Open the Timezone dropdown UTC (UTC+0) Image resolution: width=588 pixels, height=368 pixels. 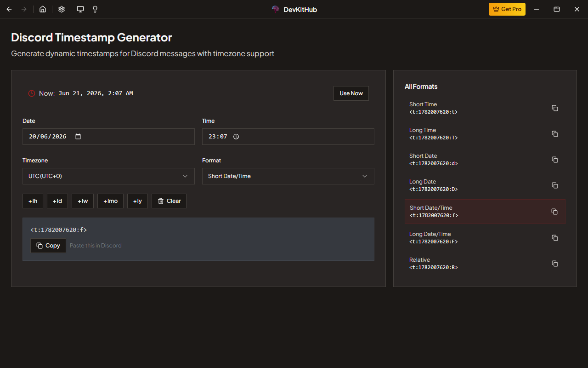(x=108, y=176)
